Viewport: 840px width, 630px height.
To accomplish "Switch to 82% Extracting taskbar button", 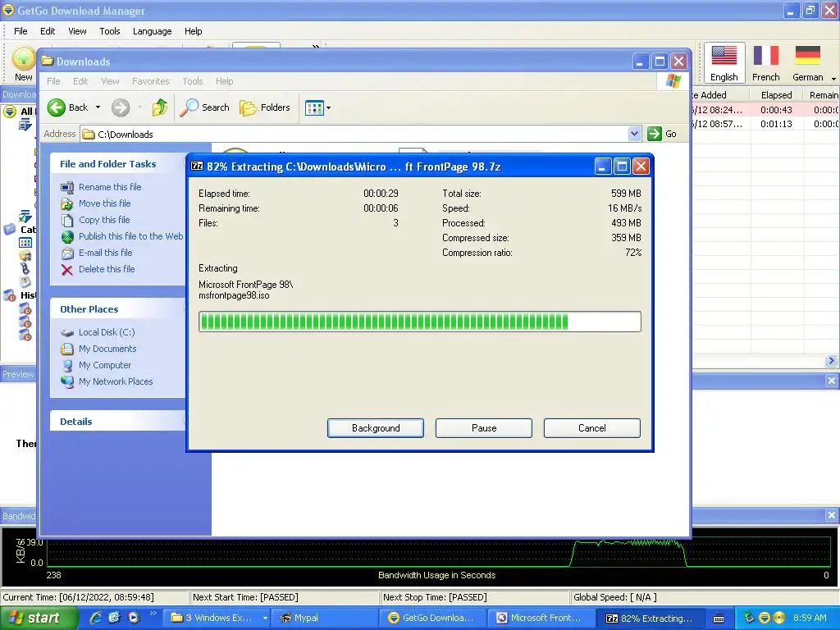I will pyautogui.click(x=651, y=618).
